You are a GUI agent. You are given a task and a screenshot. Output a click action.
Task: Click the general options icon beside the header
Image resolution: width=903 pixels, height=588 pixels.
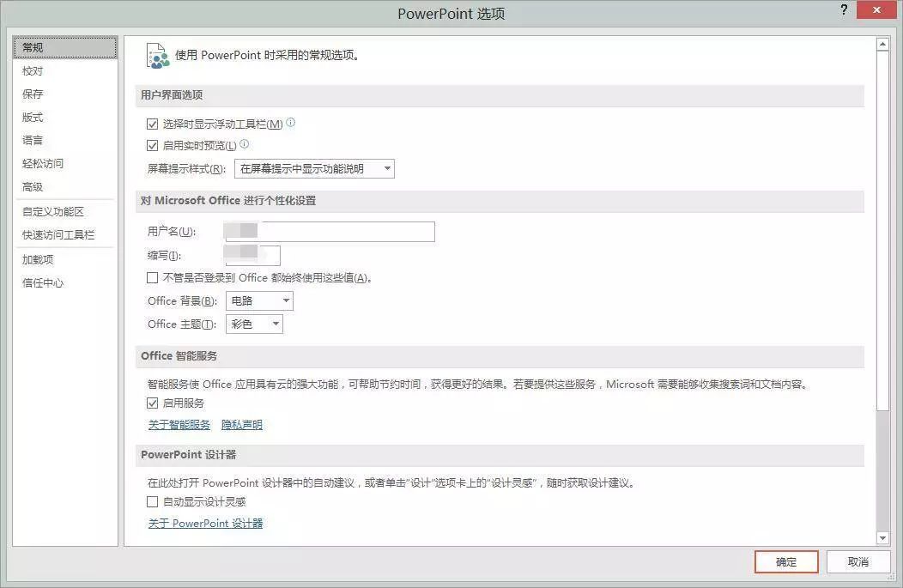pos(158,56)
